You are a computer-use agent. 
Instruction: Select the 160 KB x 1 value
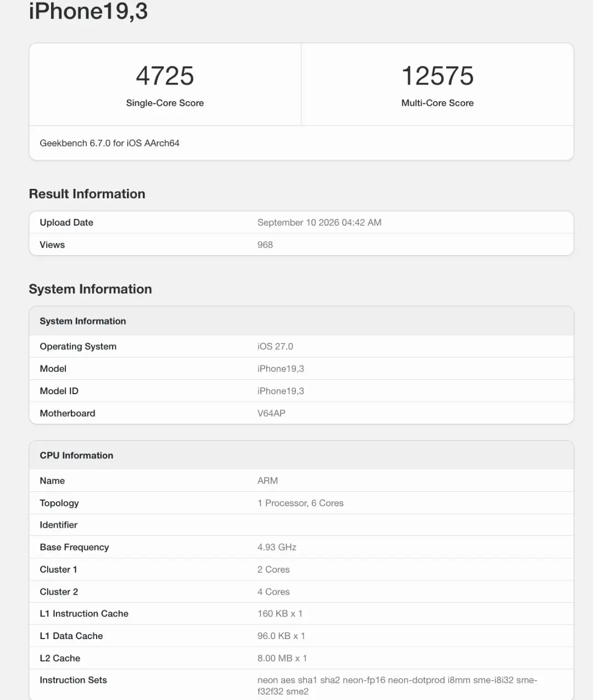279,614
